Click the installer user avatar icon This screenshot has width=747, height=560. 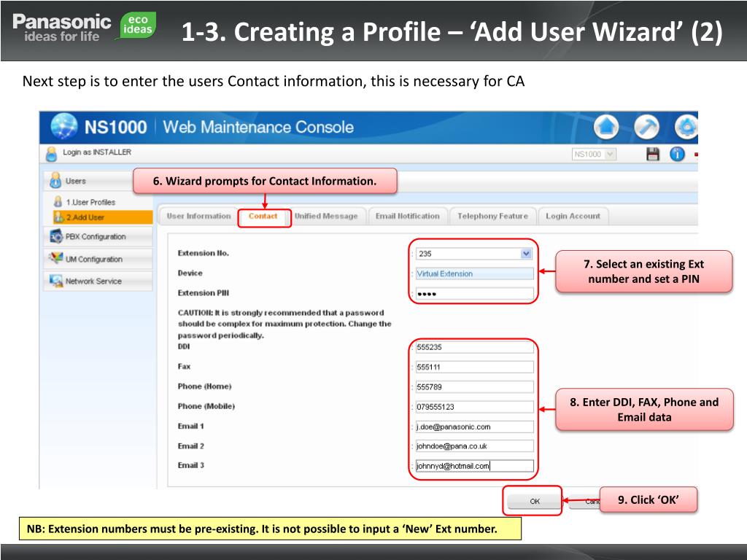pyautogui.click(x=52, y=153)
